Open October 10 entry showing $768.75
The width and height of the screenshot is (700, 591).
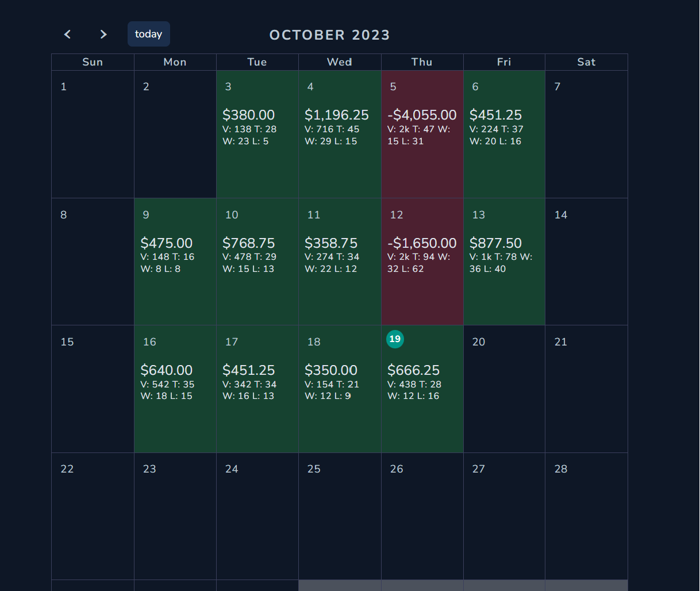[257, 262]
